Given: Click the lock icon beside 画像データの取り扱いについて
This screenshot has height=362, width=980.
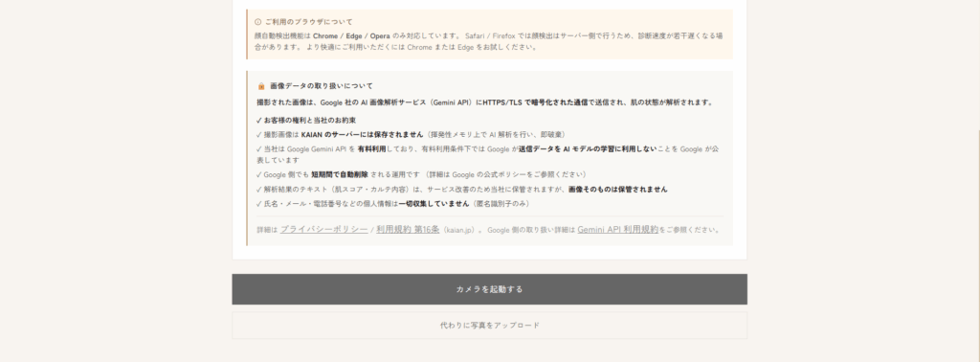Looking at the screenshot, I should coord(261,86).
